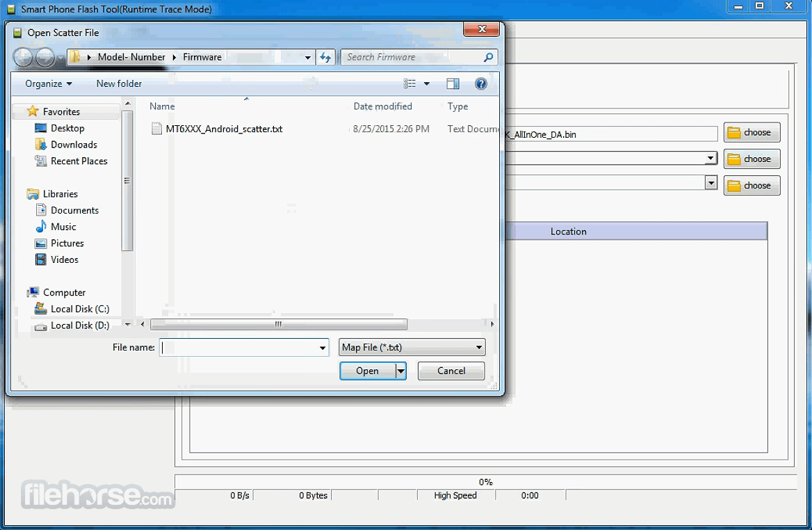The height and width of the screenshot is (530, 812).
Task: Expand the second combo box in Flash Tool
Action: click(711, 158)
